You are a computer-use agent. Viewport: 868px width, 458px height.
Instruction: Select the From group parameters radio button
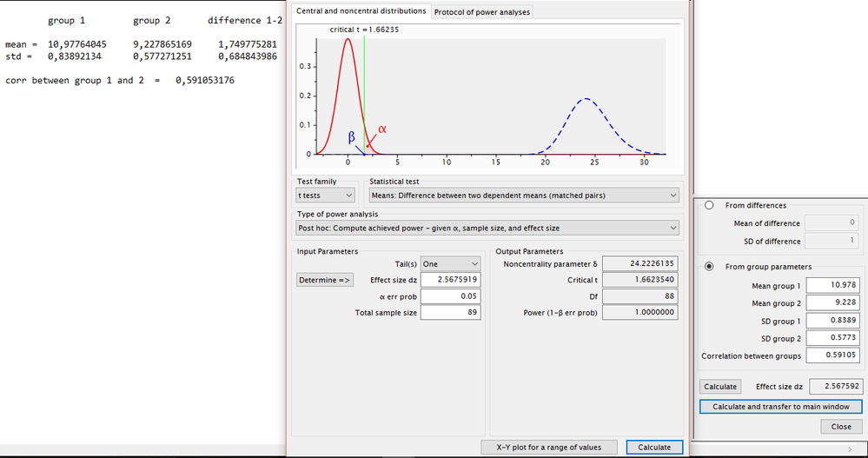coord(709,267)
